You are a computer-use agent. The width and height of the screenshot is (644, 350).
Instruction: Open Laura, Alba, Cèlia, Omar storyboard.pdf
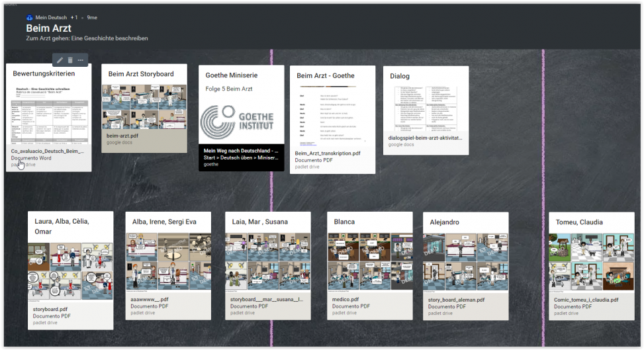pyautogui.click(x=70, y=271)
